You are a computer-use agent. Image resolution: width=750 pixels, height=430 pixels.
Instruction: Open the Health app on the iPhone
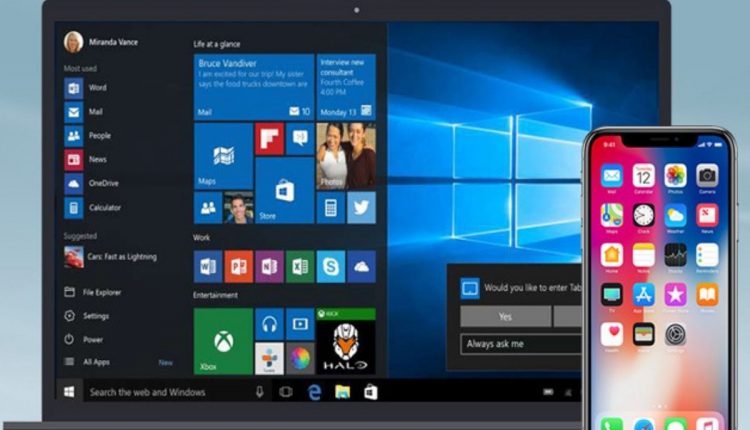pos(612,334)
